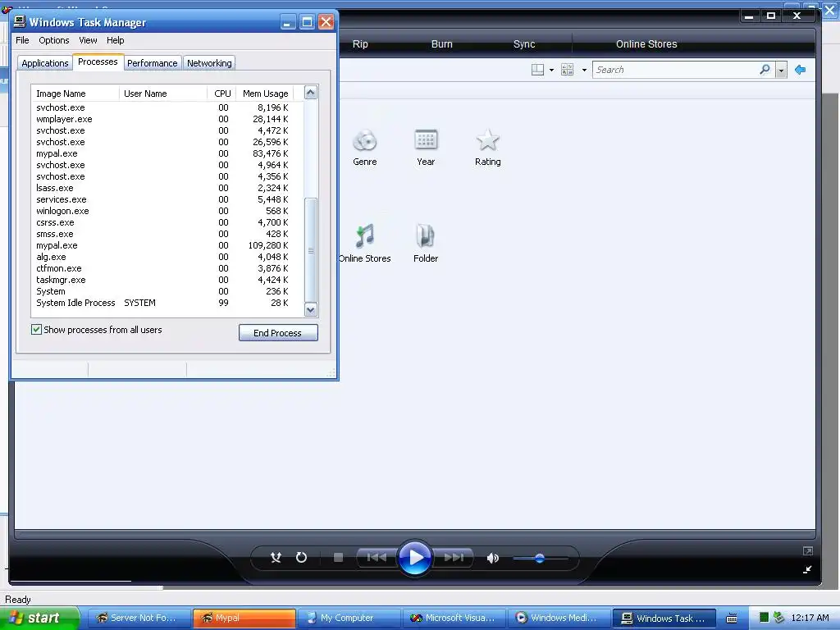
Task: Click the Stop playback button
Action: click(338, 558)
